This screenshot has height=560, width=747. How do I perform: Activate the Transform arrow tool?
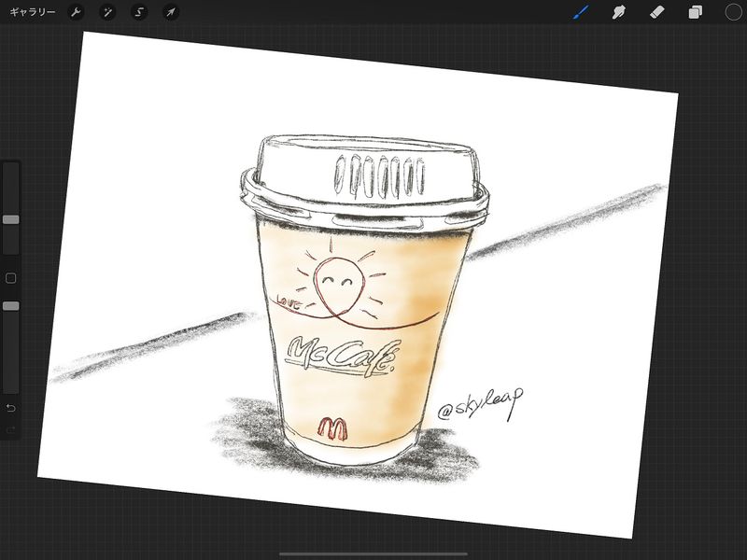pyautogui.click(x=170, y=12)
